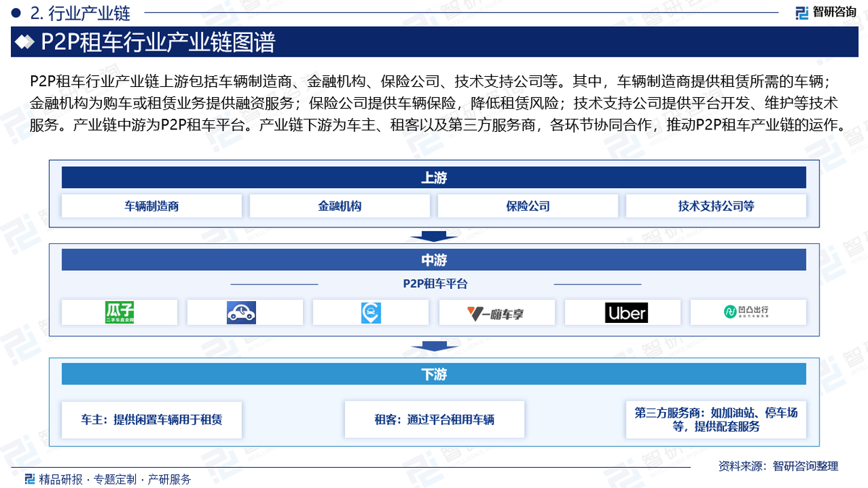Click the 智研咨询 logo at top right
The image size is (868, 488).
click(825, 12)
